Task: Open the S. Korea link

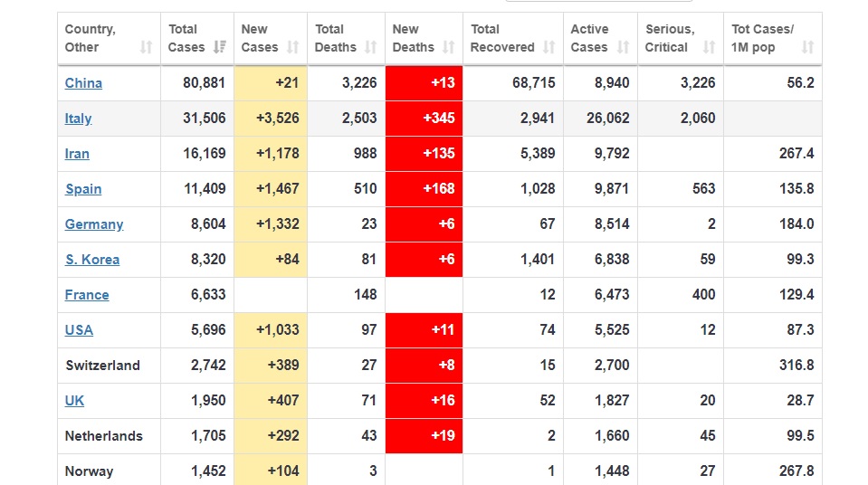Action: pos(92,260)
